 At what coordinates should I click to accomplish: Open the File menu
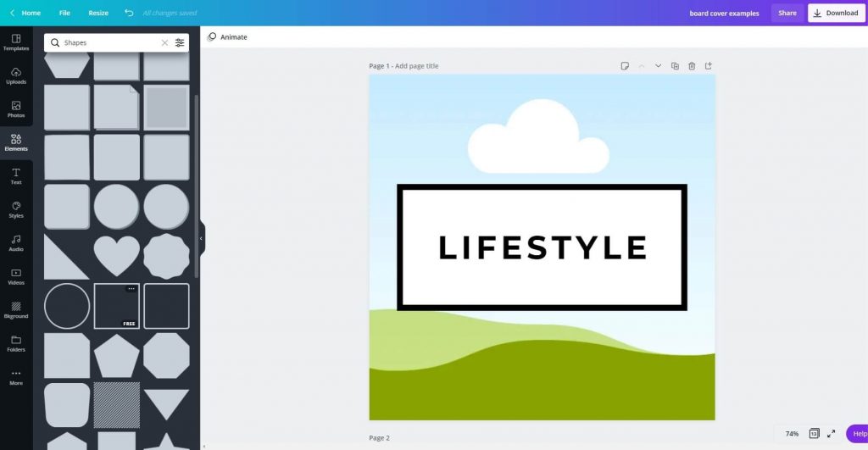pos(64,13)
